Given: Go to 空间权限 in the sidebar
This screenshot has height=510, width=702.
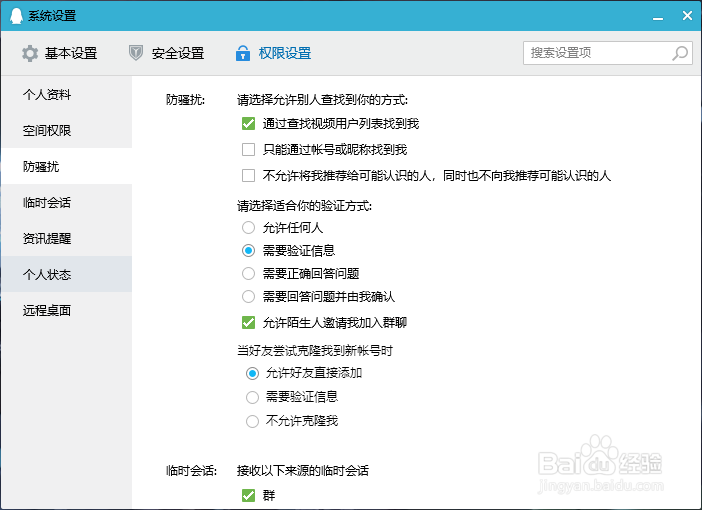Looking at the screenshot, I should 67,130.
